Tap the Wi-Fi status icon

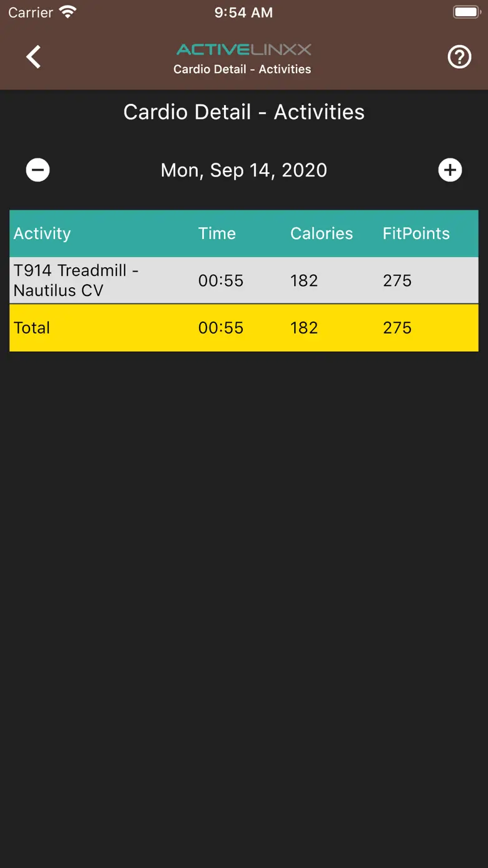pos(67,12)
